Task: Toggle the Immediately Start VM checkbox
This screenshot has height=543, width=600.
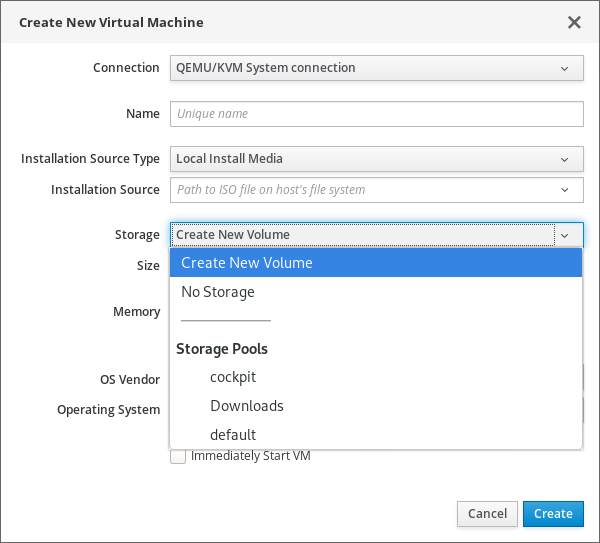Action: 178,456
